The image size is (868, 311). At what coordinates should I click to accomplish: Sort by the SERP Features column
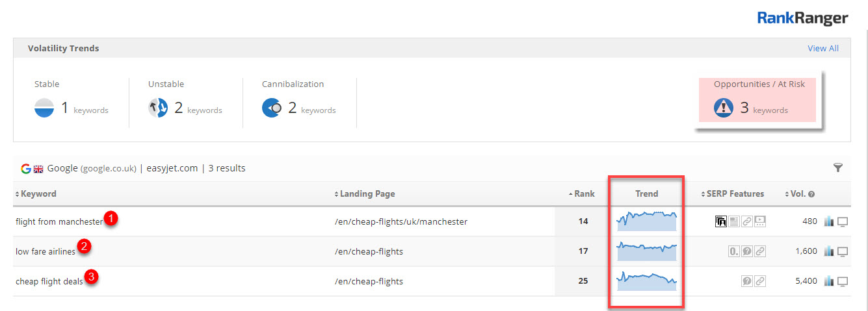pos(735,193)
